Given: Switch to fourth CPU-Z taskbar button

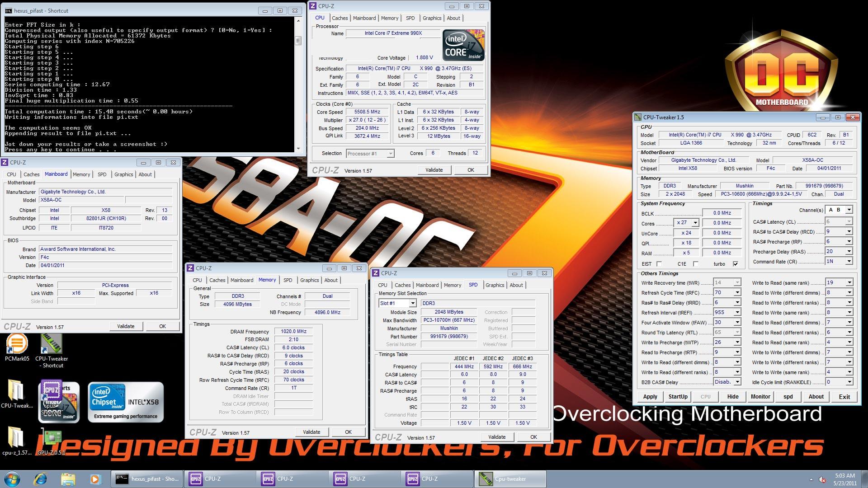Looking at the screenshot, I should pyautogui.click(x=437, y=479).
